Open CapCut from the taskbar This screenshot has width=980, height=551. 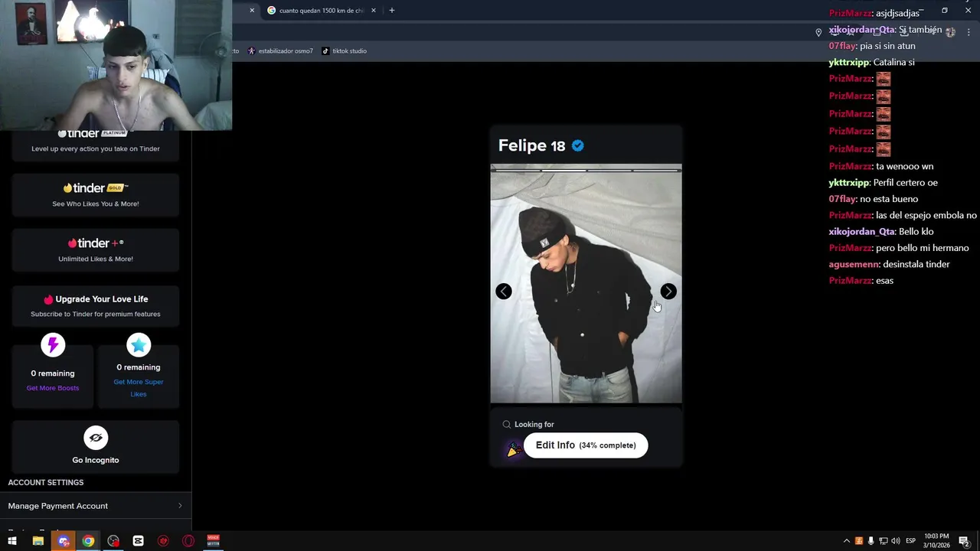pos(139,541)
